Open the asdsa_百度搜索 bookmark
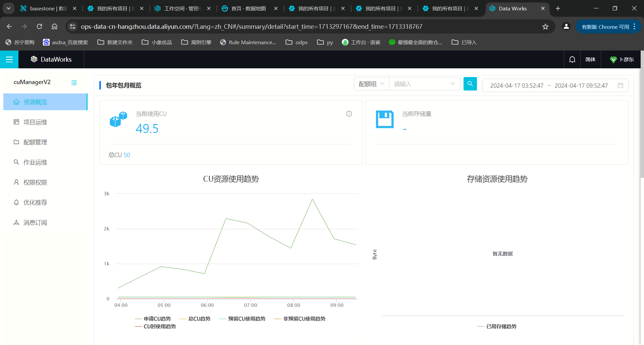Screen dimensions: 644x345 click(x=65, y=42)
